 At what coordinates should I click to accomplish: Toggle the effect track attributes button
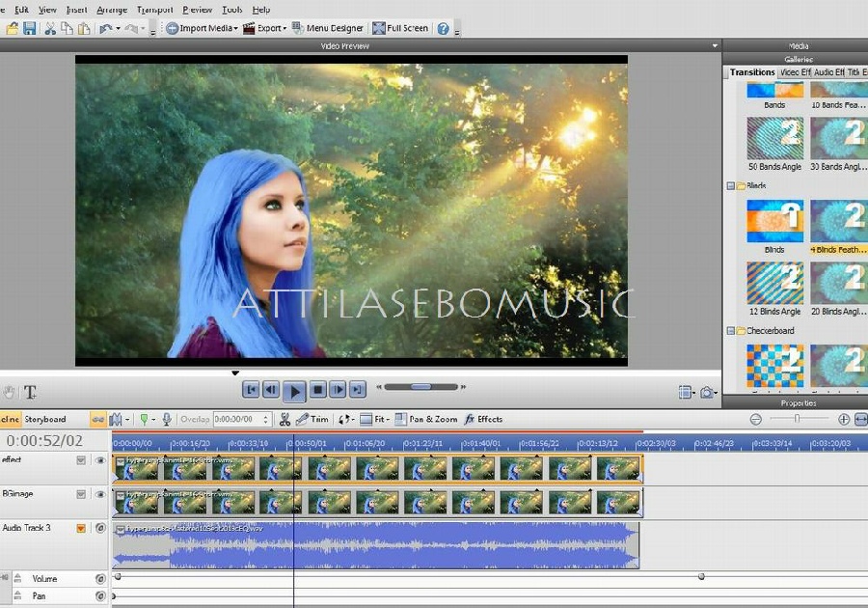[81, 460]
